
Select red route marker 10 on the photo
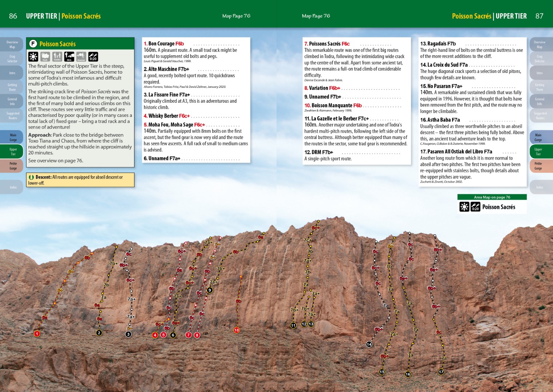(x=237, y=330)
